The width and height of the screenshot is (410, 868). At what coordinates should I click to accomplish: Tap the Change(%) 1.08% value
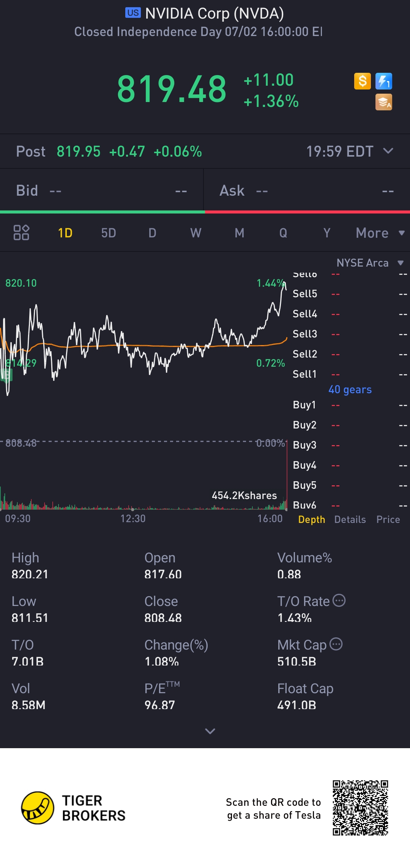pyautogui.click(x=161, y=661)
